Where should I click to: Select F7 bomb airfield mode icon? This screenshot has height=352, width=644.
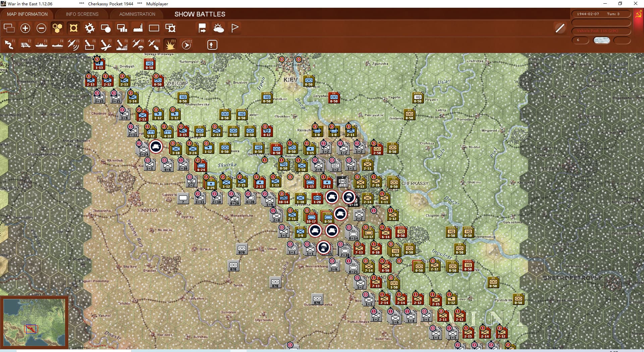tap(106, 45)
